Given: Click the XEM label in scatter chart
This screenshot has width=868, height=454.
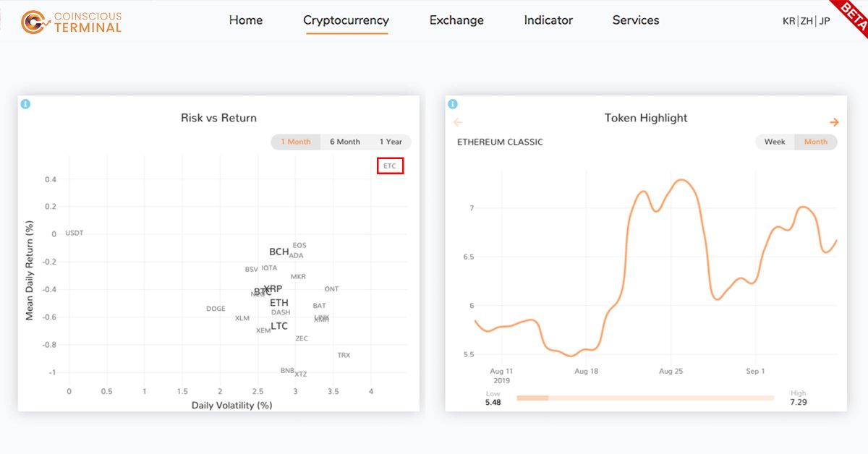Looking at the screenshot, I should click(x=263, y=330).
